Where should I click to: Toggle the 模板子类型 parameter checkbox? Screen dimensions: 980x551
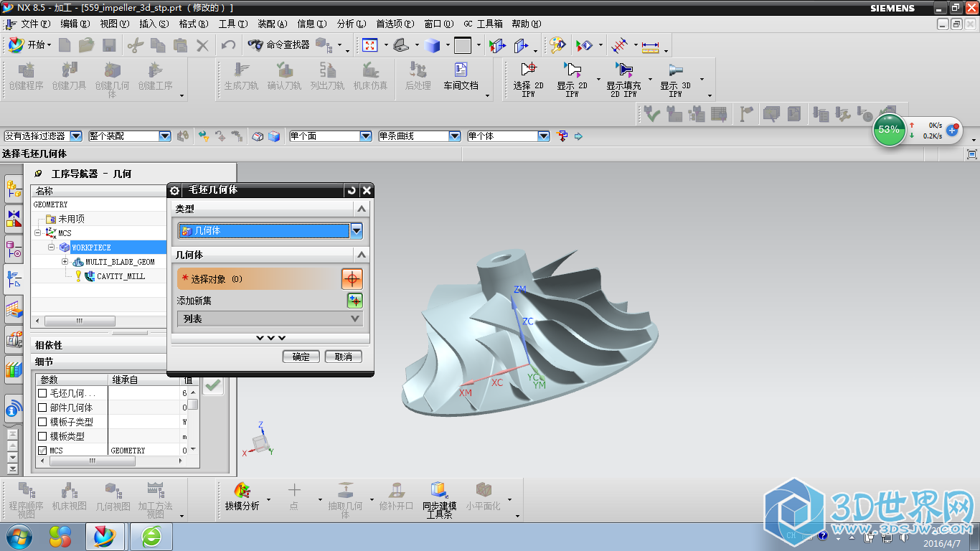(42, 422)
